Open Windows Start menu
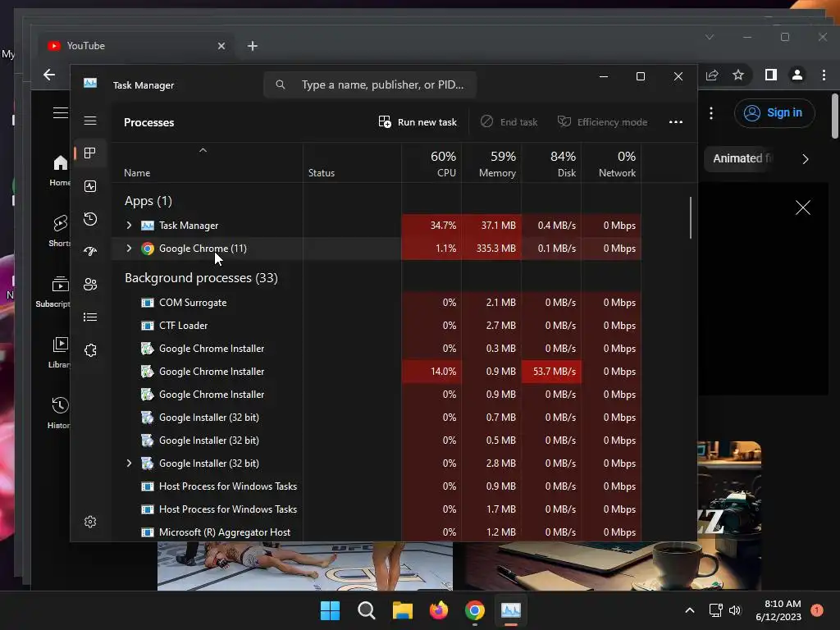Screen dimensions: 840x630 (330, 610)
